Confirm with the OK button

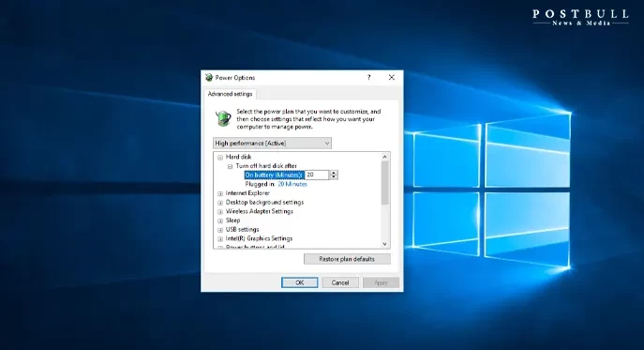coord(299,282)
